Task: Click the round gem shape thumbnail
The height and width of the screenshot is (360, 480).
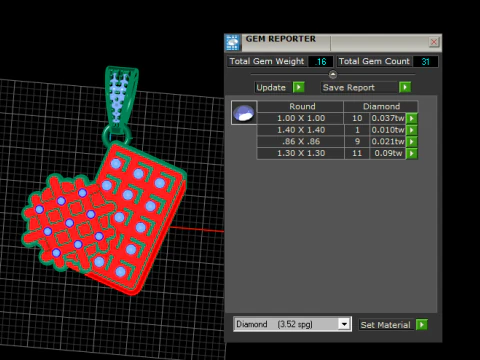Action: [244, 113]
